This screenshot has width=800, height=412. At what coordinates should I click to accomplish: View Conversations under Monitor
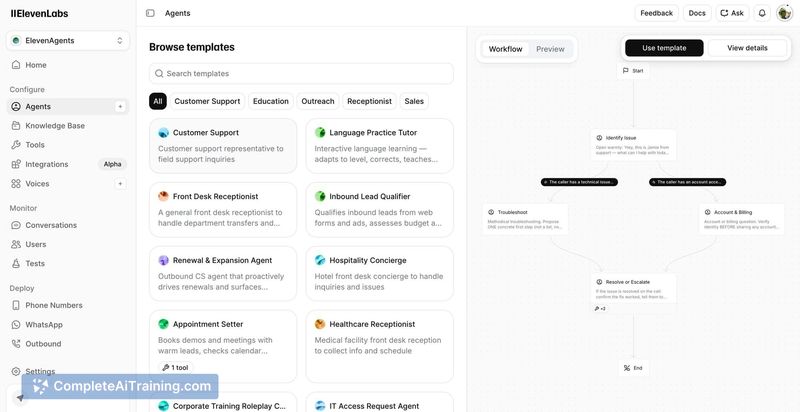pyautogui.click(x=68, y=225)
